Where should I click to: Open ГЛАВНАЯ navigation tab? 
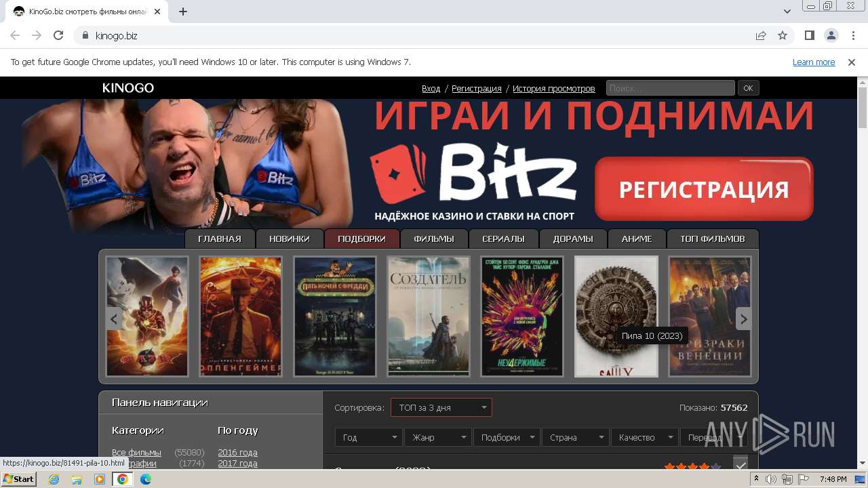click(220, 239)
